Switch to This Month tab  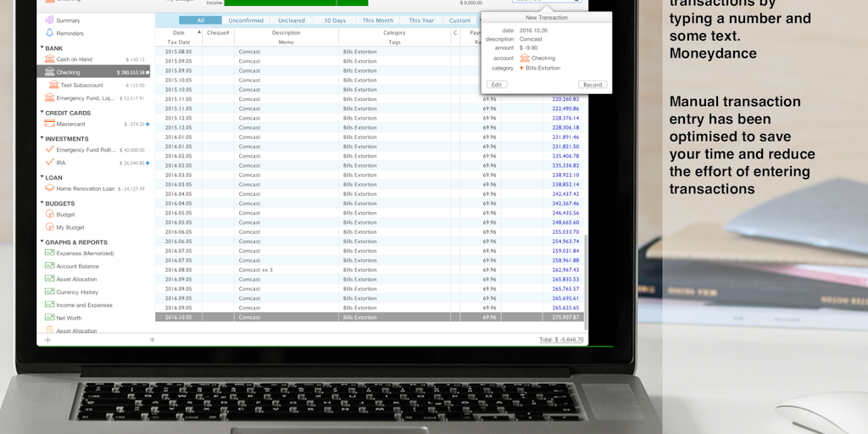click(377, 20)
